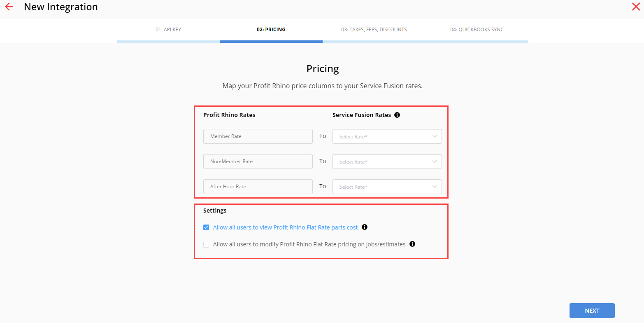Show info for modifying Flat Rate pricing
Screen dimensions: 644x323
point(412,244)
